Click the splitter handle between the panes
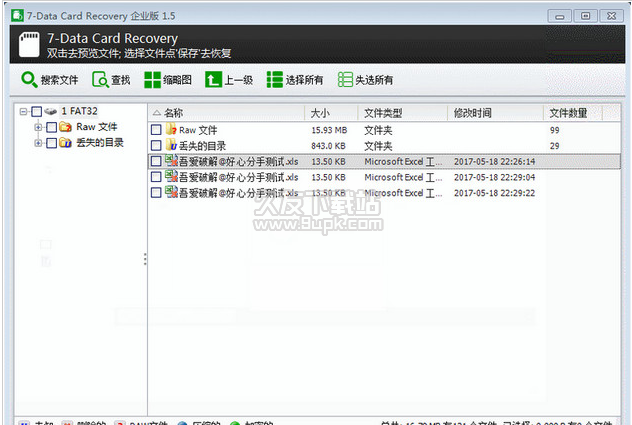Image resolution: width=632 pixels, height=425 pixels. (145, 259)
